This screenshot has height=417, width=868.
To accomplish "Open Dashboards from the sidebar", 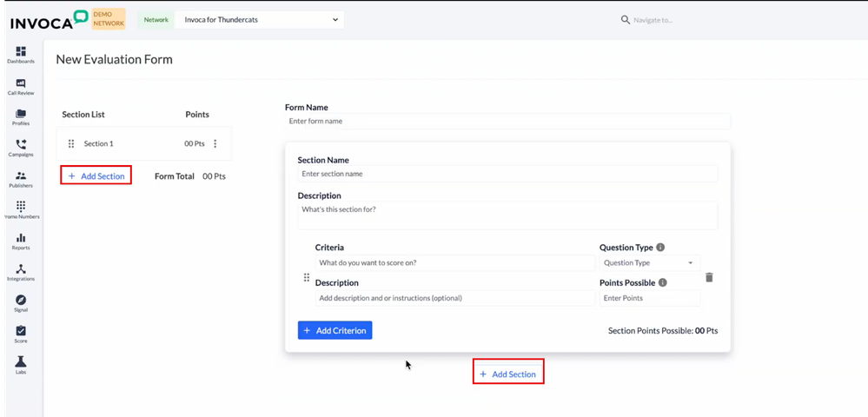I will 21,54.
